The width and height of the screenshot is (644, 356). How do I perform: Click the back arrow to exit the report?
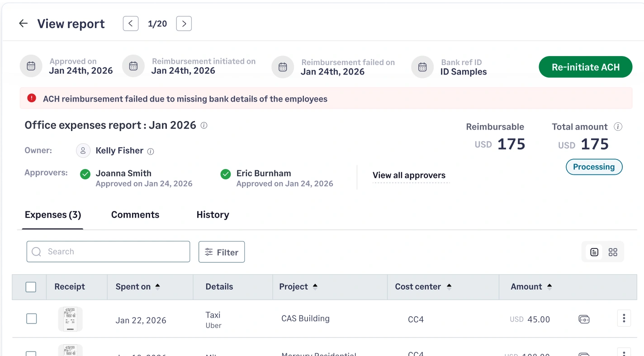click(x=23, y=23)
